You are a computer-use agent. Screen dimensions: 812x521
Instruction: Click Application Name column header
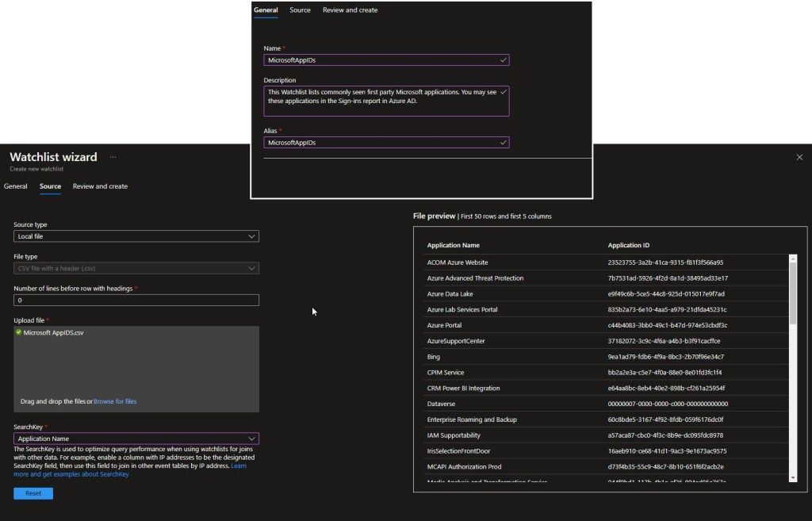click(453, 246)
